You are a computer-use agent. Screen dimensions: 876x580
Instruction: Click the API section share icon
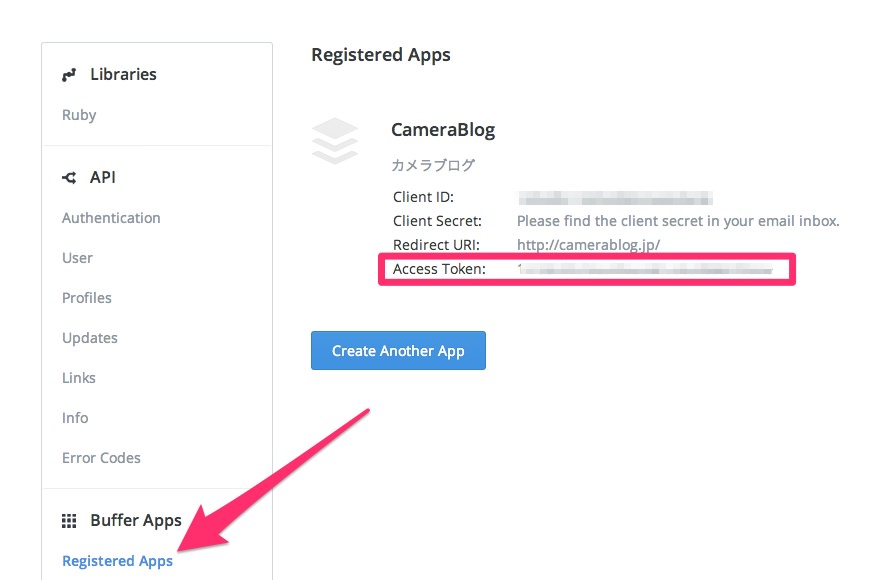(x=69, y=178)
